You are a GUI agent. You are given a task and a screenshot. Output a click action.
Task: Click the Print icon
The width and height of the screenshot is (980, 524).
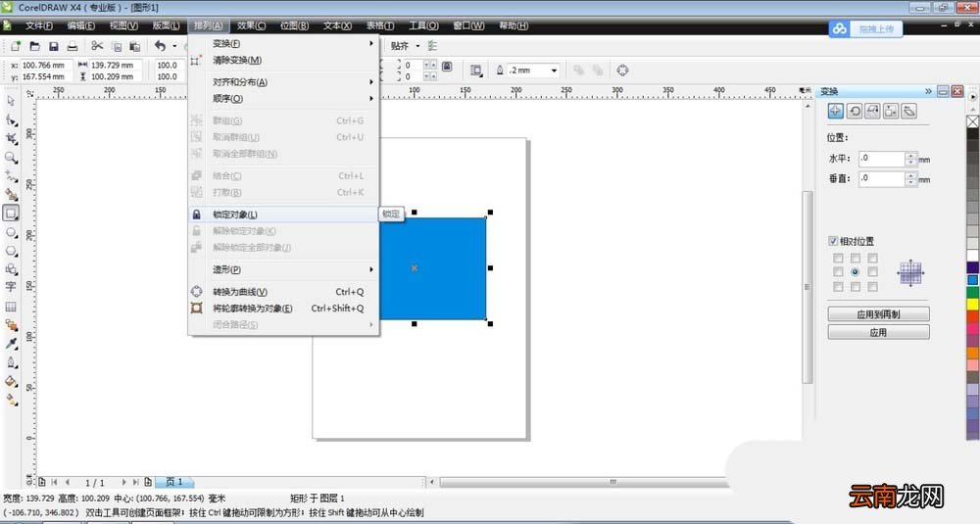pyautogui.click(x=73, y=46)
